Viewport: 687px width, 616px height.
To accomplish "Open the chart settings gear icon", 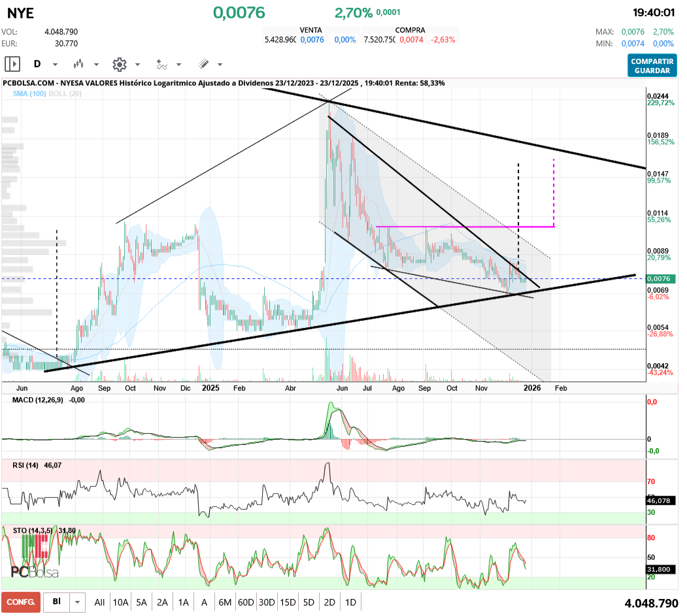I will pos(118,64).
